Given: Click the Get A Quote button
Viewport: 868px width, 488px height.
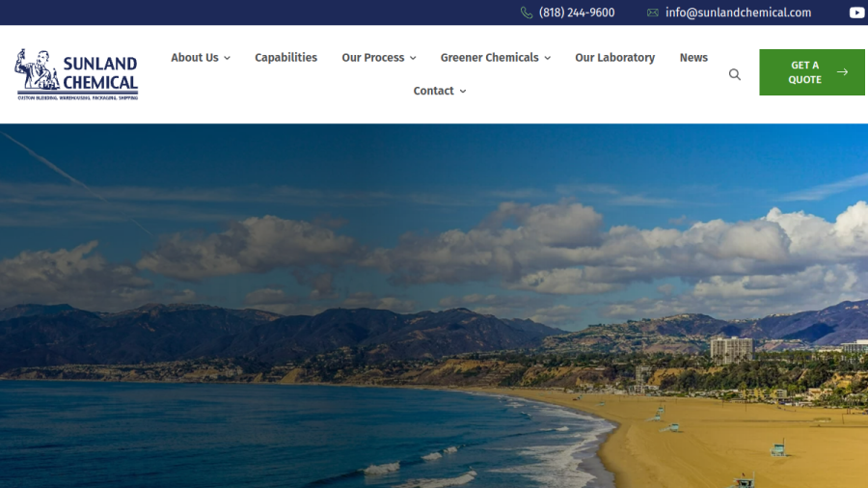Looking at the screenshot, I should point(811,72).
